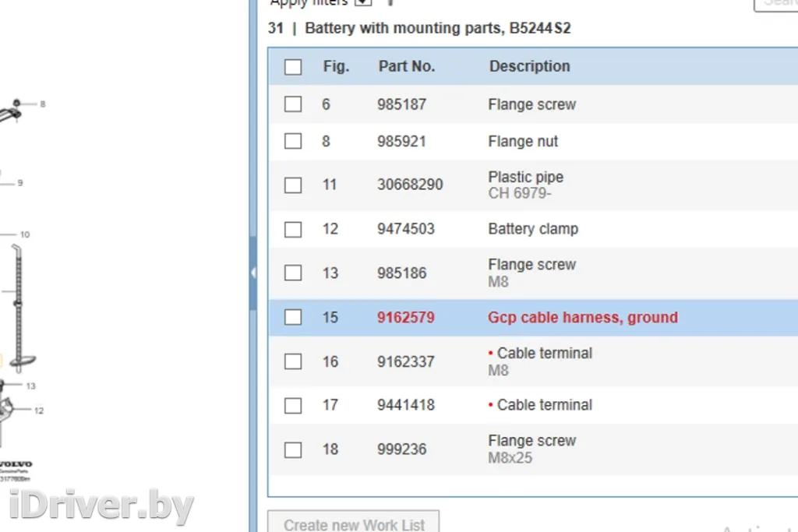Viewport: 798px width, 532px height.
Task: Sort by the Part No. column header
Action: [x=406, y=66]
